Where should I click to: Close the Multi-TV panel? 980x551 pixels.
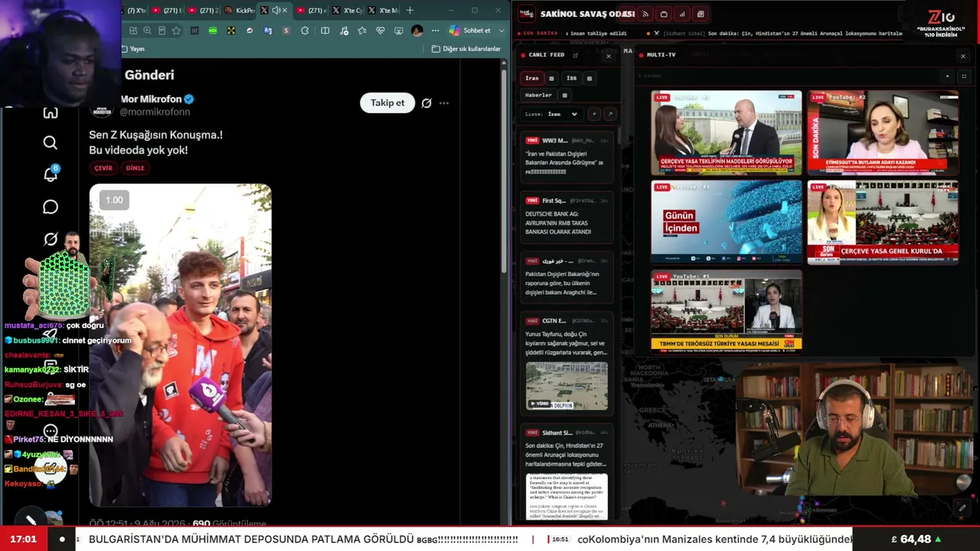pos(963,56)
